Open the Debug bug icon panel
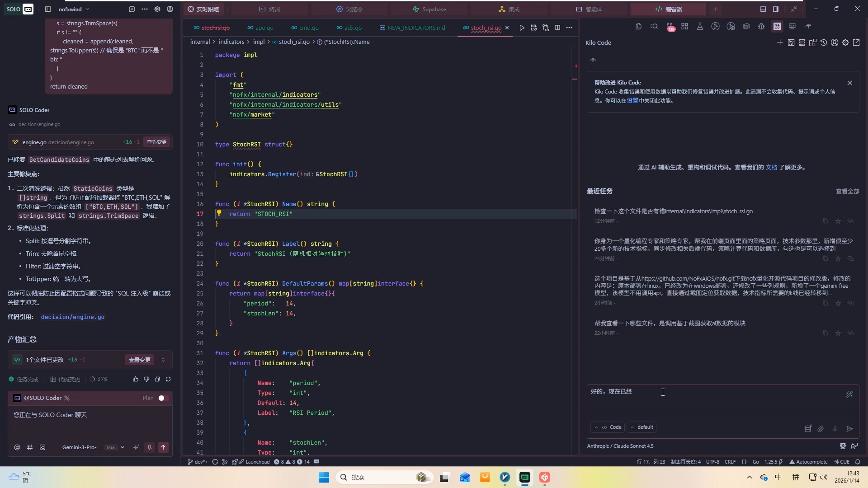This screenshot has width=868, height=488. point(761,27)
